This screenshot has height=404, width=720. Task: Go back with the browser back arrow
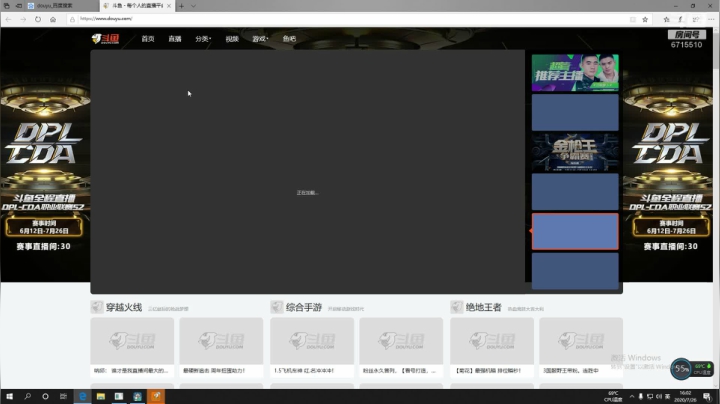8,19
